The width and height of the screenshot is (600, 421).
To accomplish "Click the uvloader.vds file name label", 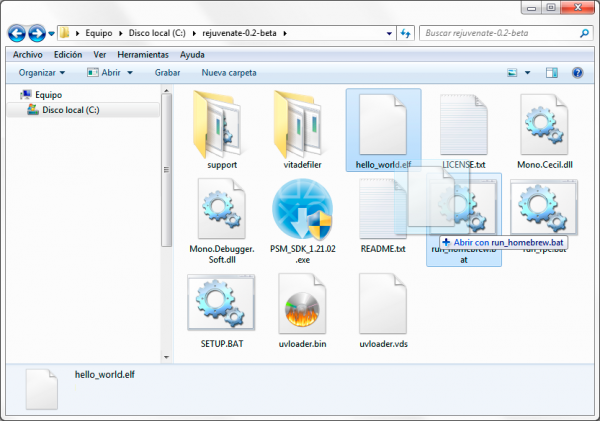I will [x=383, y=344].
